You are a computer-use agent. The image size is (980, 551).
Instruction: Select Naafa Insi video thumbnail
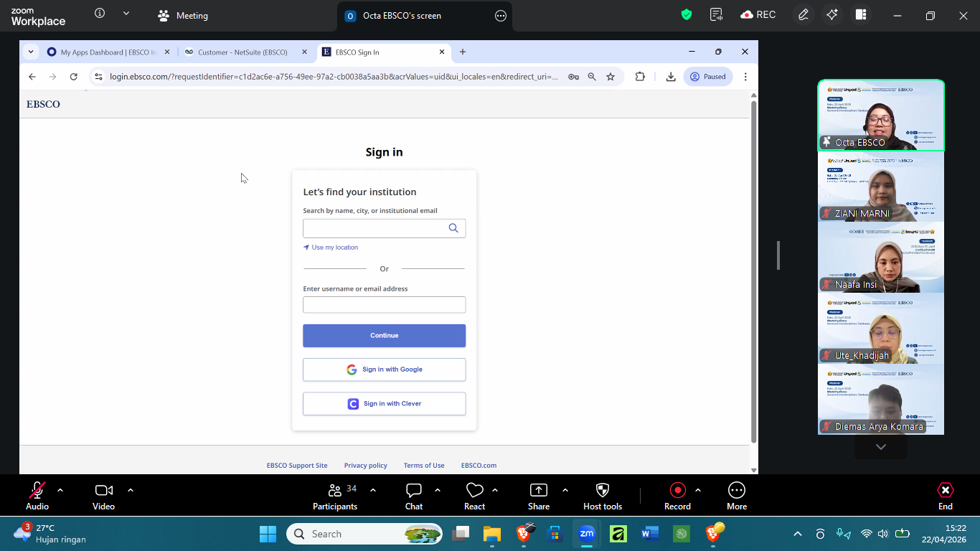tap(881, 258)
